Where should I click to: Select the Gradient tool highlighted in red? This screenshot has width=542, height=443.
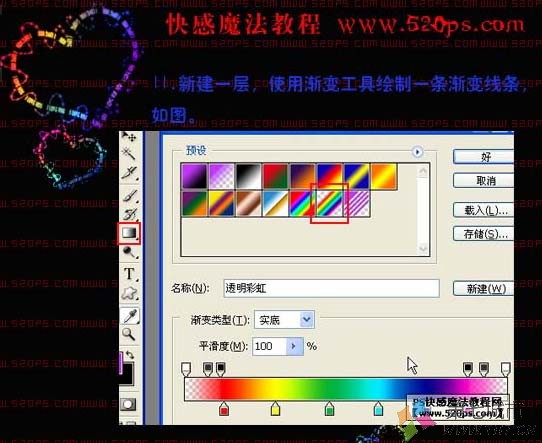pyautogui.click(x=129, y=233)
